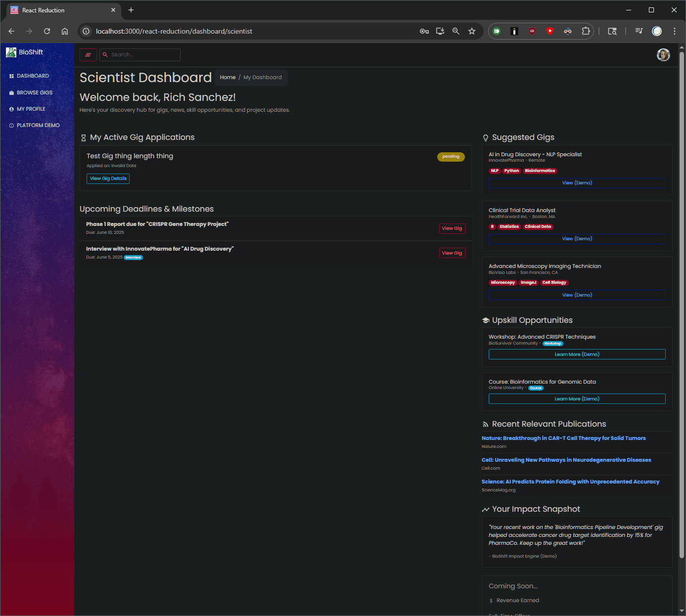
Task: Toggle the sidebar hamburger menu button
Action: pos(88,55)
